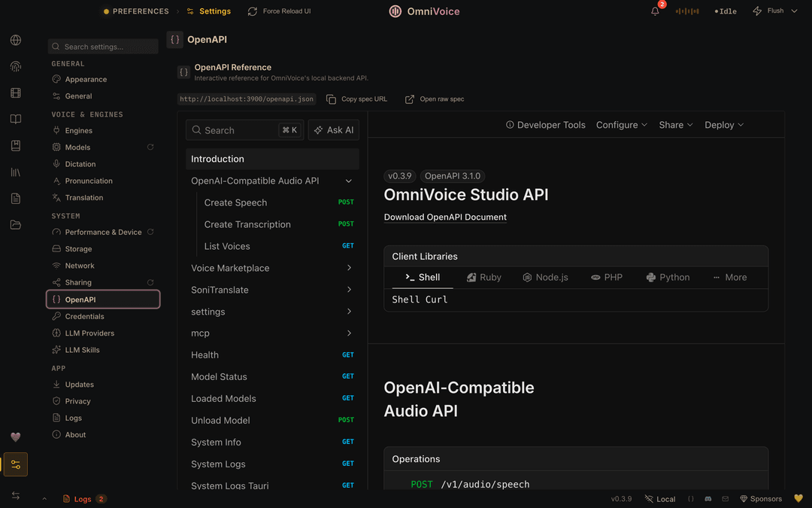Image resolution: width=812 pixels, height=508 pixels.
Task: Click the pink heart icon in left rail
Action: point(16,437)
